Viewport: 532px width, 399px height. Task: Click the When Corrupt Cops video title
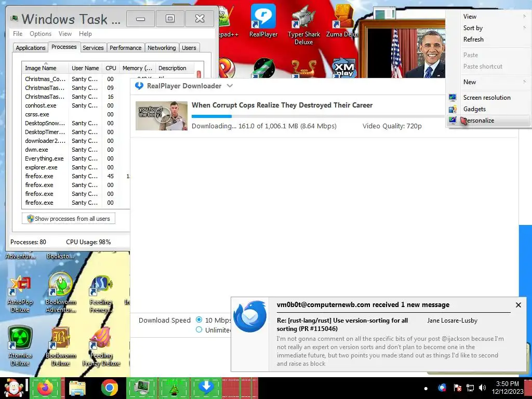282,105
